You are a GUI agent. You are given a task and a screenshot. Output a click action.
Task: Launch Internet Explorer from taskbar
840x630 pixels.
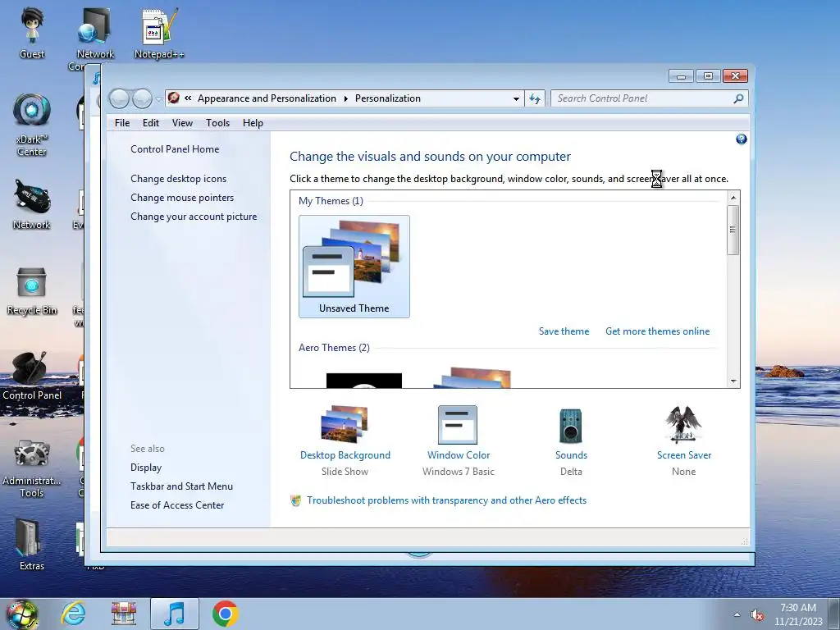pos(73,614)
